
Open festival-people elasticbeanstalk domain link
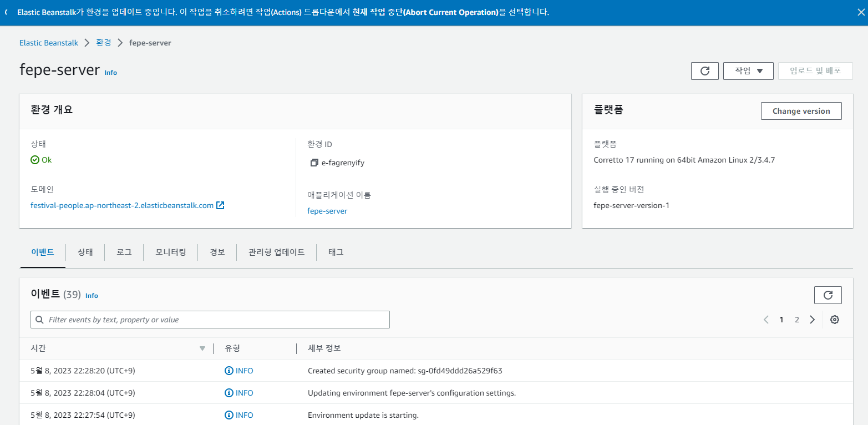coord(122,205)
